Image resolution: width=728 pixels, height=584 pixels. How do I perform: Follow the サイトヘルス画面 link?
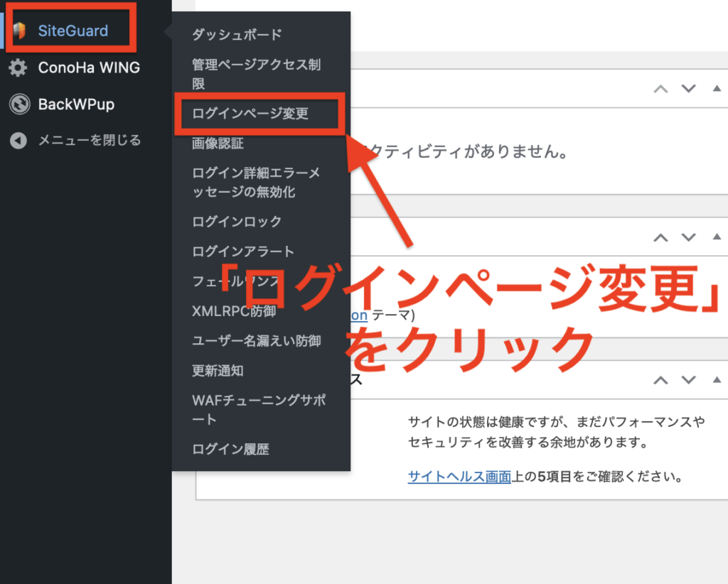click(x=459, y=477)
